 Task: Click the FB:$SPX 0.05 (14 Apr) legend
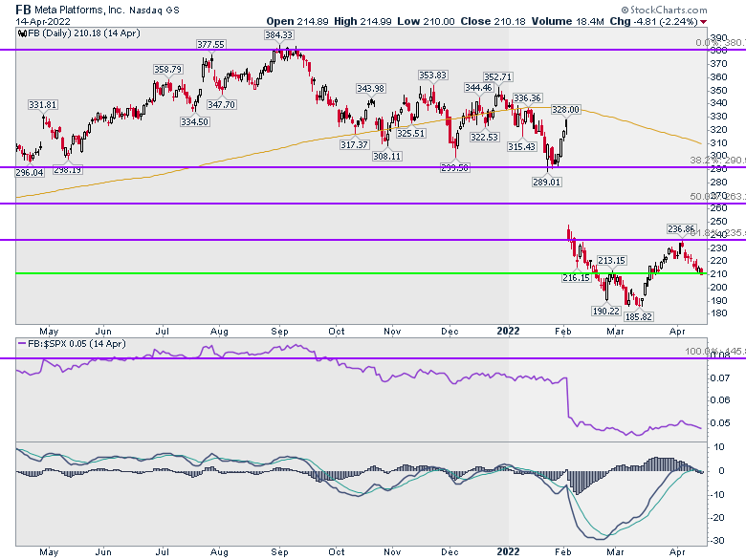[x=77, y=343]
